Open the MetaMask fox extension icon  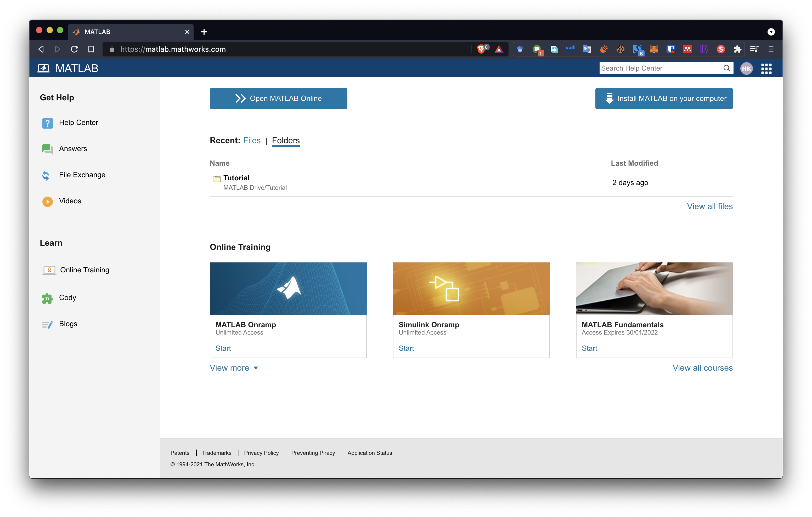click(654, 49)
